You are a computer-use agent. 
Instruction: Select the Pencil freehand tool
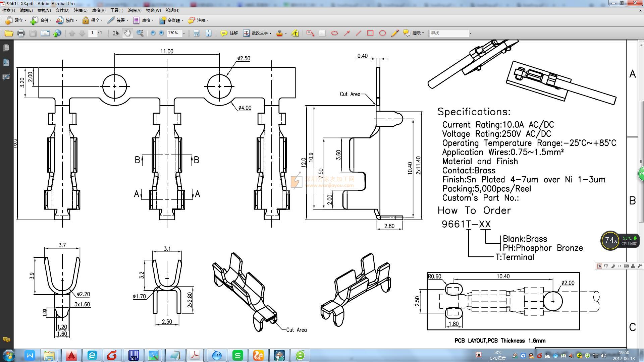(395, 33)
